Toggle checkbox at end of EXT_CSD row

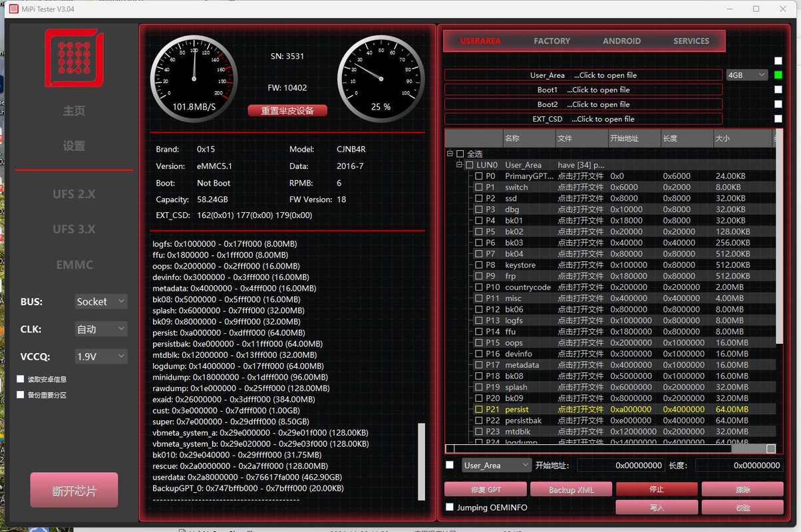pos(778,119)
